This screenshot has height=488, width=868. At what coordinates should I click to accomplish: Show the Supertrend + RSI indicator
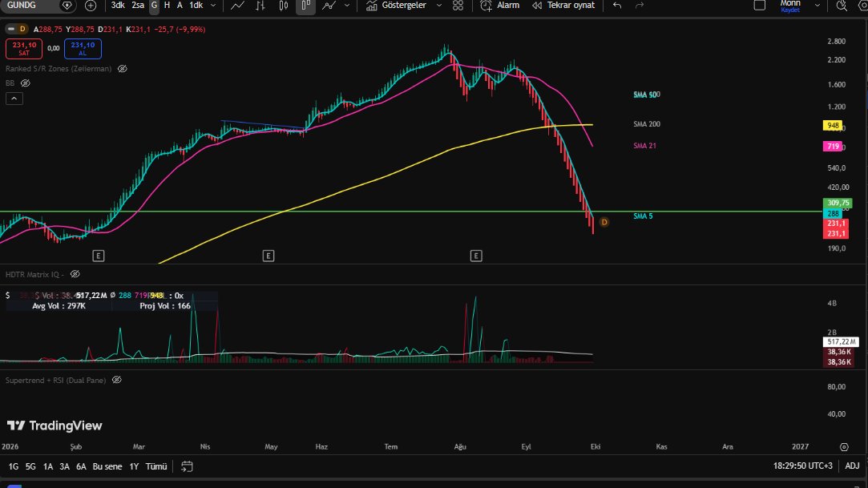click(117, 380)
